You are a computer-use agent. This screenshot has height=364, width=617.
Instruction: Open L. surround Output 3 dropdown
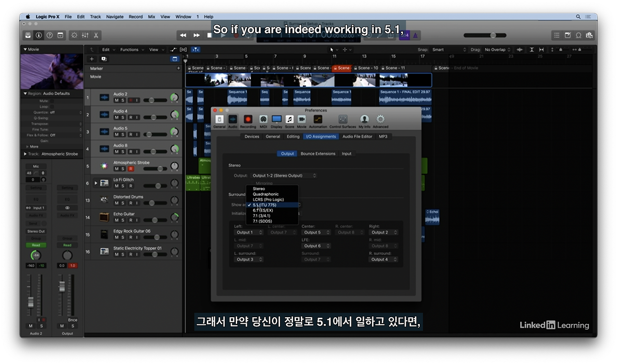pos(249,260)
